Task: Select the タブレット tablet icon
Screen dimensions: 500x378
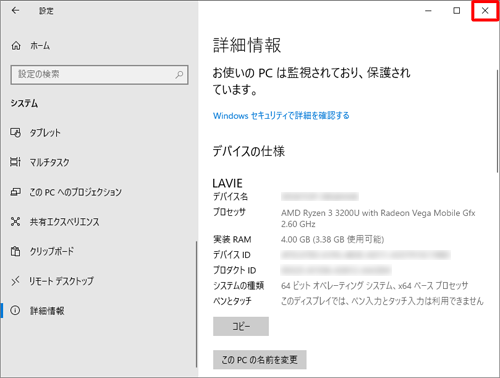Action: click(x=16, y=133)
